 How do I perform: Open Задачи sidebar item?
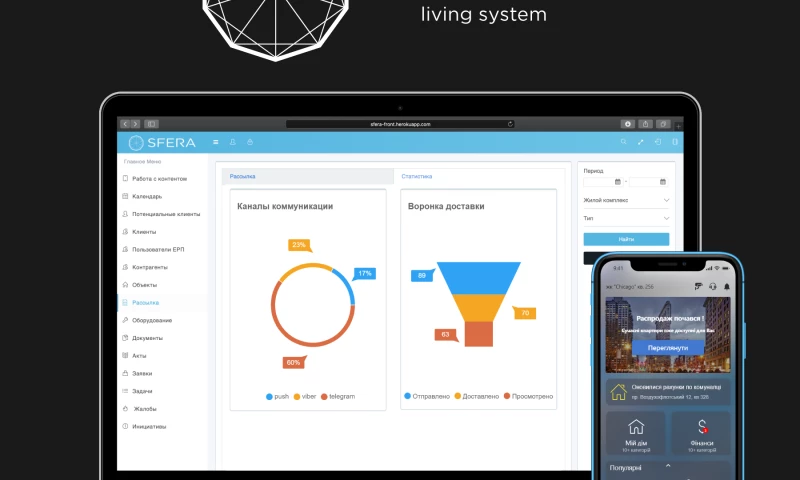162,391
